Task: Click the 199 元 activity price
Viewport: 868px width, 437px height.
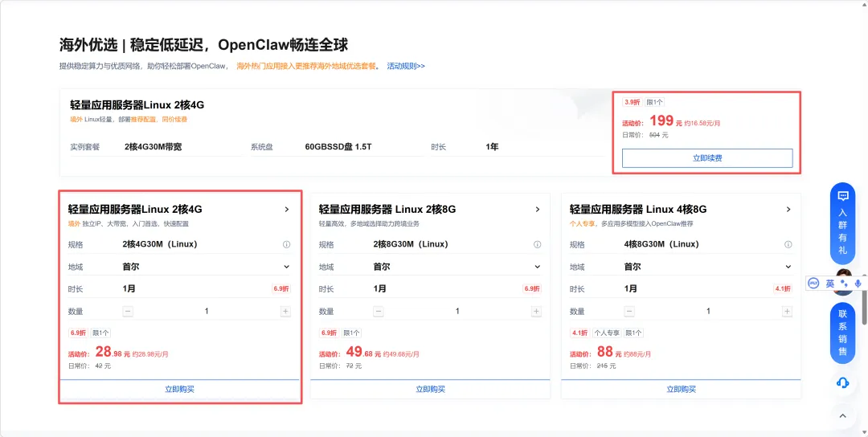Action: pos(666,121)
